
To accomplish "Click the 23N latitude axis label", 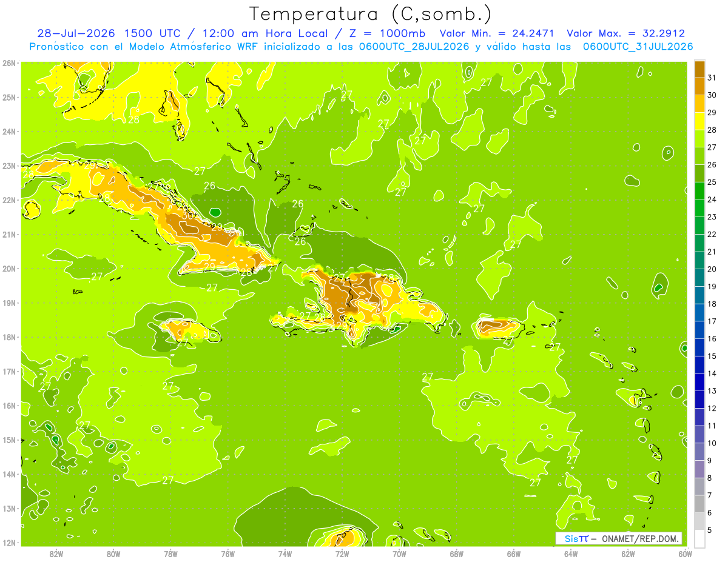I will pos(9,166).
